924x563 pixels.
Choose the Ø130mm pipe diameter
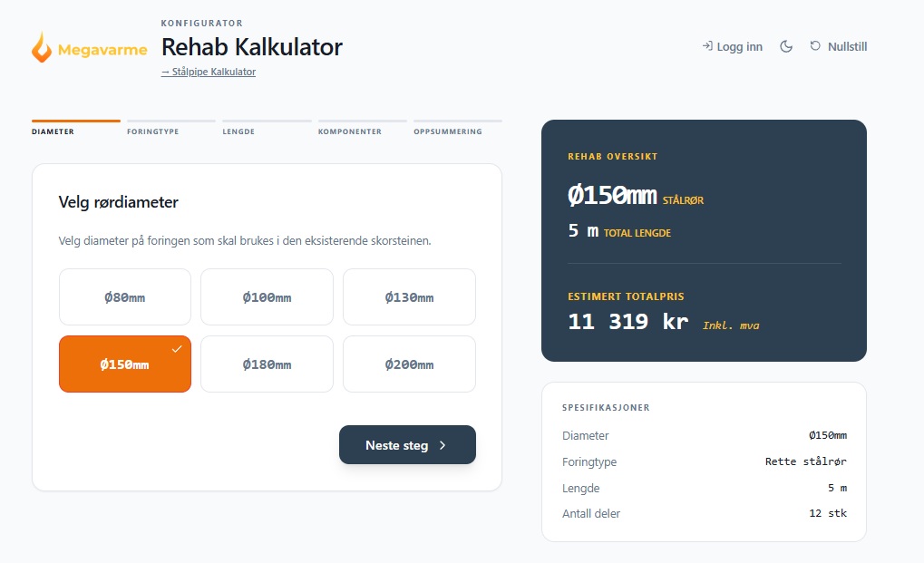409,297
